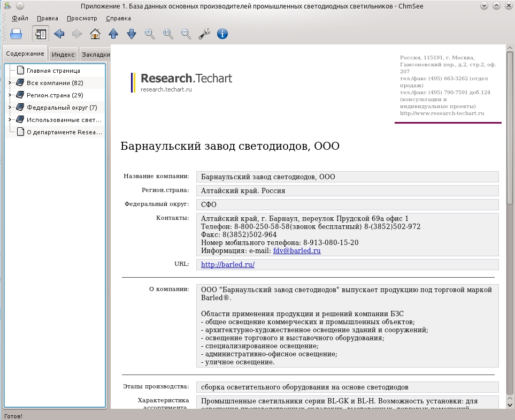Select Регион.страна (29) tree item
515x420 pixels.
click(55, 95)
